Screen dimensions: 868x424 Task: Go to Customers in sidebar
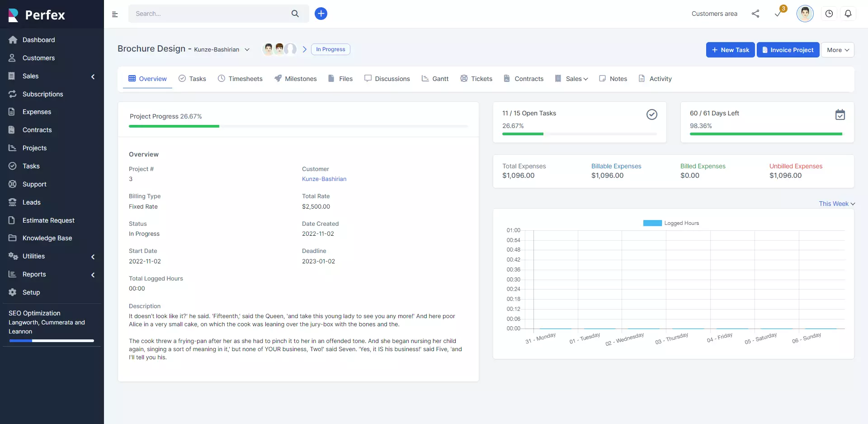tap(38, 58)
